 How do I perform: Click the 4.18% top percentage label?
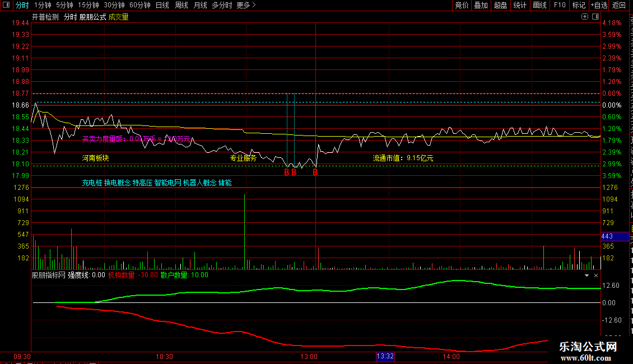tap(612, 23)
